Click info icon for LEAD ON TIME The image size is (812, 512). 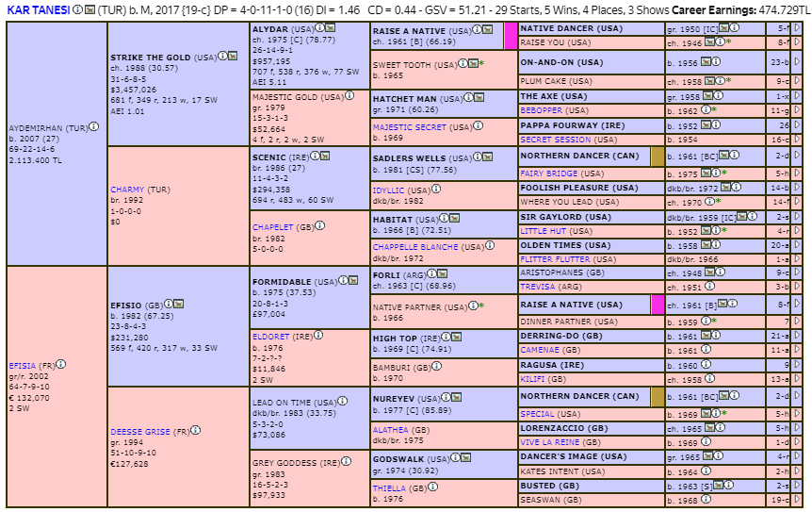342,401
